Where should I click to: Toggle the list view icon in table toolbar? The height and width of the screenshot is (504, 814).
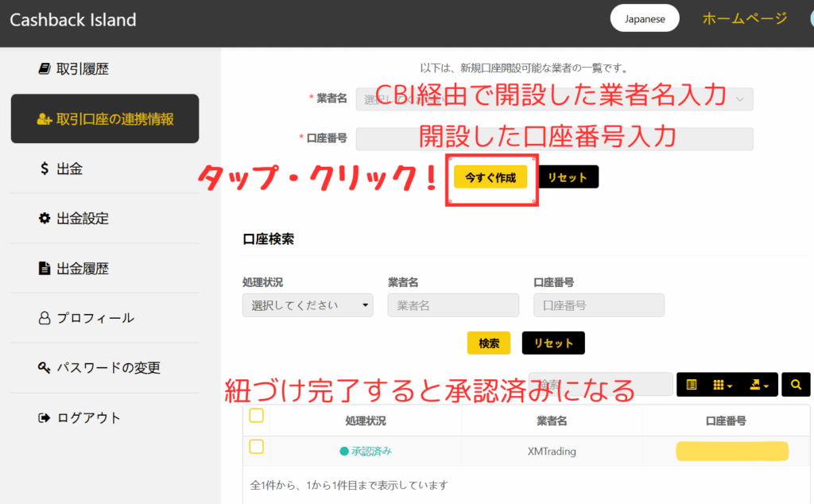click(x=691, y=385)
